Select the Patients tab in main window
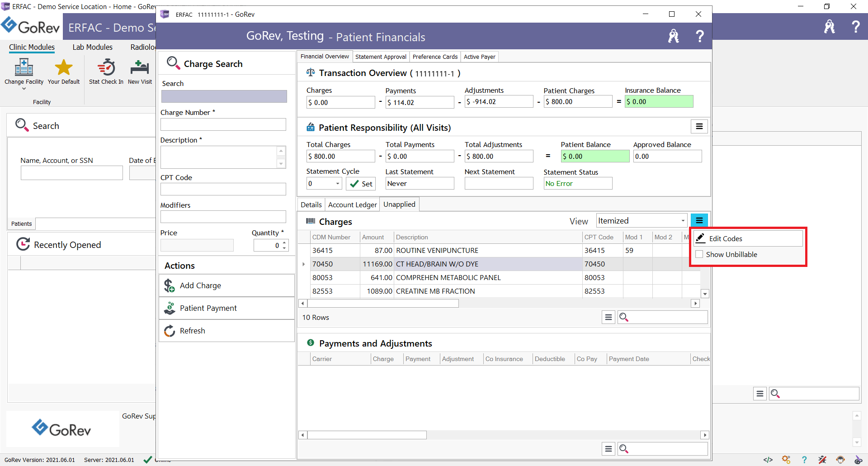This screenshot has height=466, width=868. pos(22,223)
